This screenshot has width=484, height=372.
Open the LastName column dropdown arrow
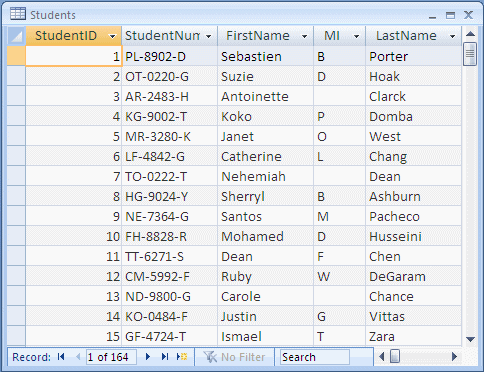pyautogui.click(x=452, y=36)
